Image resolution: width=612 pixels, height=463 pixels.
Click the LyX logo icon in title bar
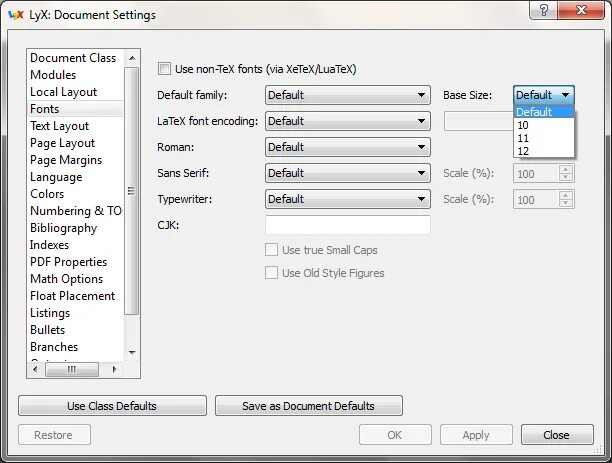pos(15,15)
